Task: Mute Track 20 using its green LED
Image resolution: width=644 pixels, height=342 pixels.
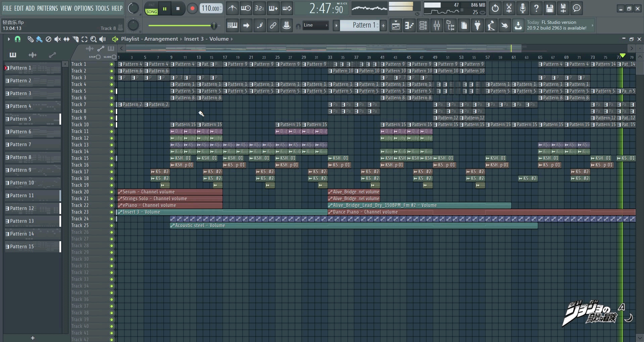Action: (x=111, y=192)
